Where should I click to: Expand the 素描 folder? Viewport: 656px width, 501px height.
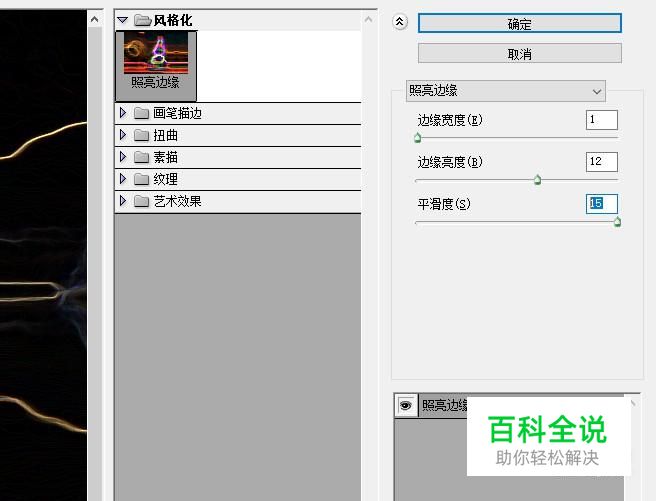click(123, 157)
